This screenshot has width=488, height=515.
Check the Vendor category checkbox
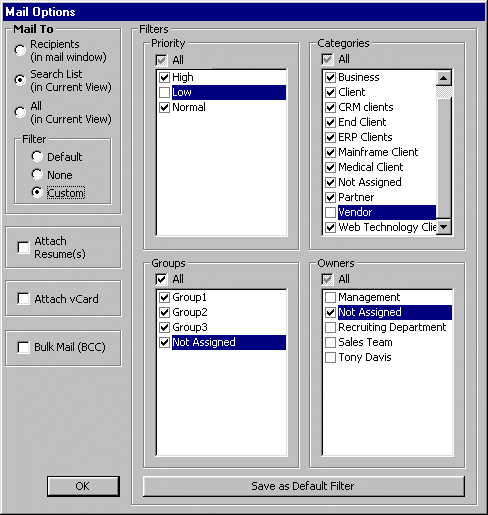[330, 212]
